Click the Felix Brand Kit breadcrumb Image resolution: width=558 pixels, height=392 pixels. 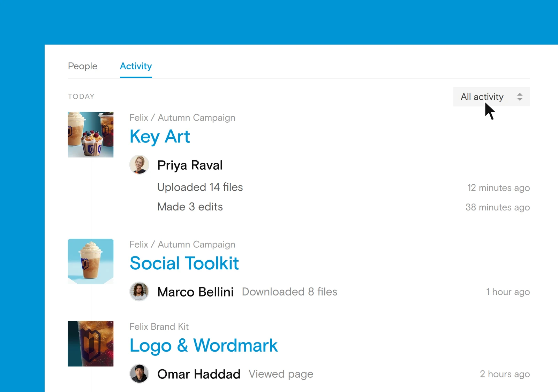pyautogui.click(x=159, y=326)
